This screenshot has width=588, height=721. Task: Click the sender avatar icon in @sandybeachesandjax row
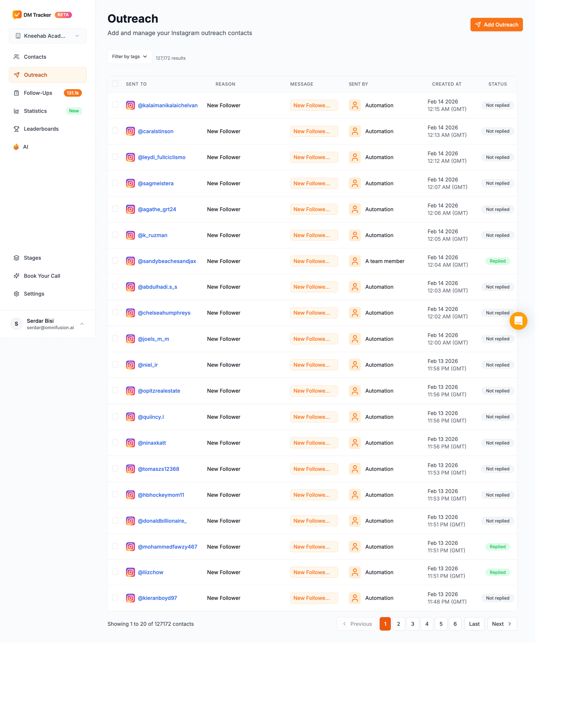coord(355,261)
